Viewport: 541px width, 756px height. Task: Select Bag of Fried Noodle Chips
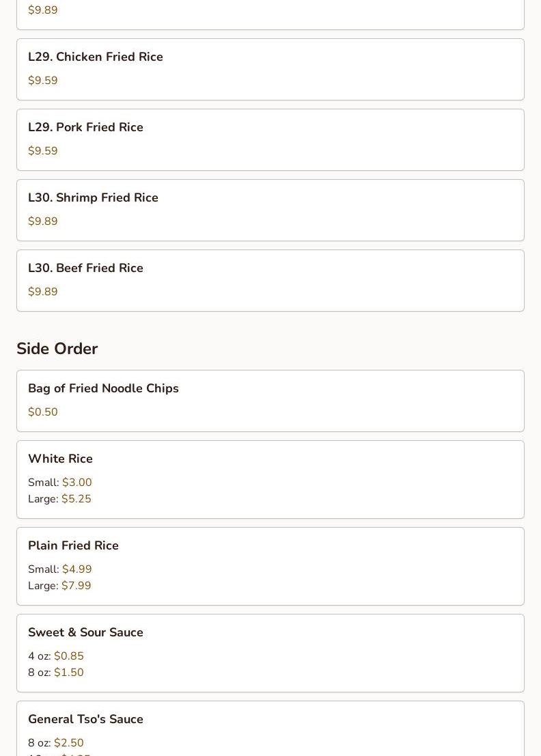pyautogui.click(x=270, y=401)
